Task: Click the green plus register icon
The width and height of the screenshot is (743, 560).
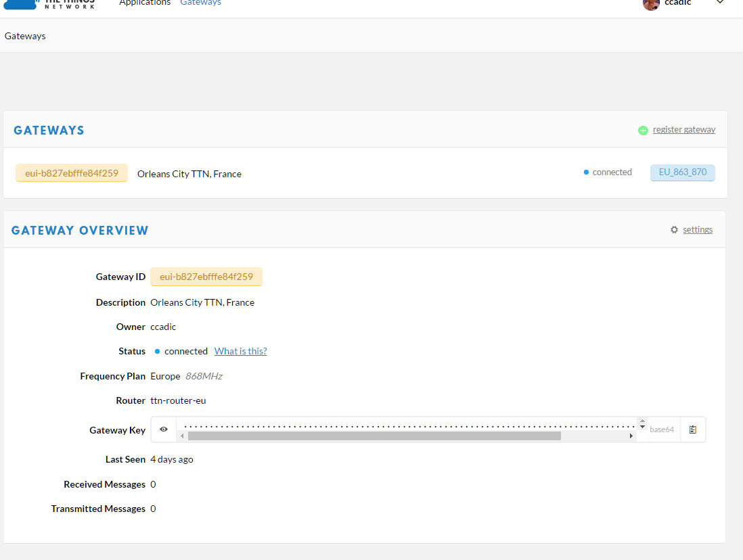Action: point(643,131)
